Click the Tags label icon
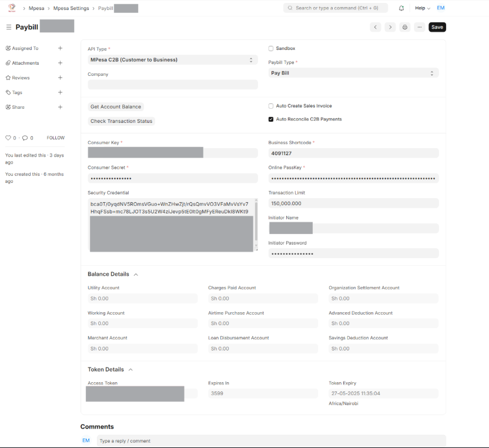Viewport: 489px width, 448px height. pos(8,92)
